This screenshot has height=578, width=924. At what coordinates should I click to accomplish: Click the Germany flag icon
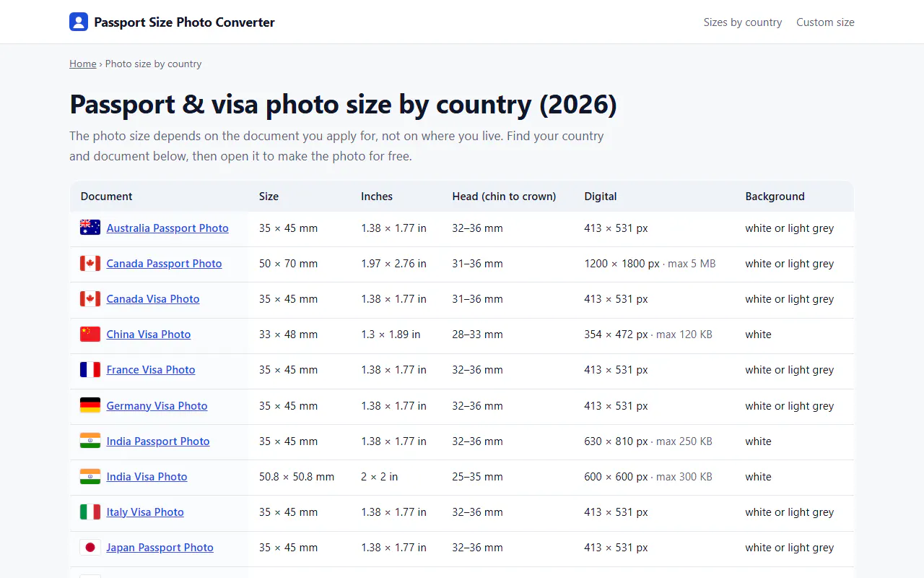click(90, 405)
